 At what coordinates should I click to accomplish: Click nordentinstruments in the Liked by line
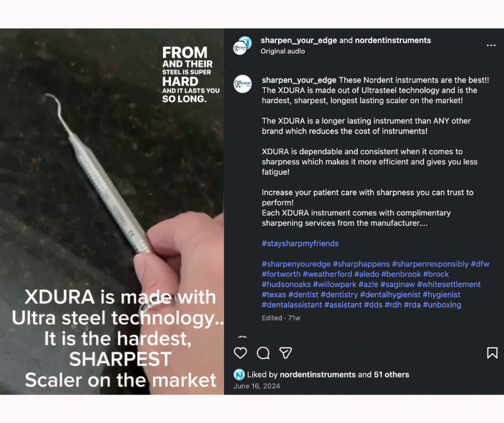[x=317, y=374]
